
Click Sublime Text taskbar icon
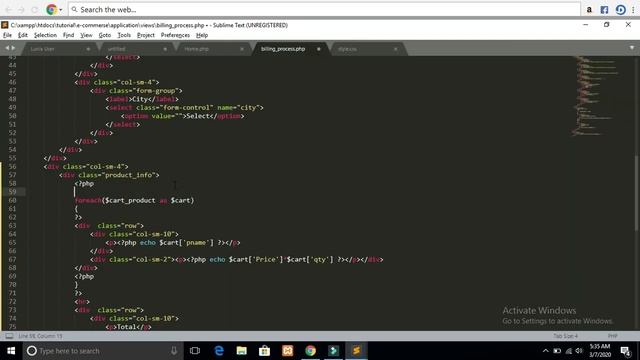tap(356, 351)
